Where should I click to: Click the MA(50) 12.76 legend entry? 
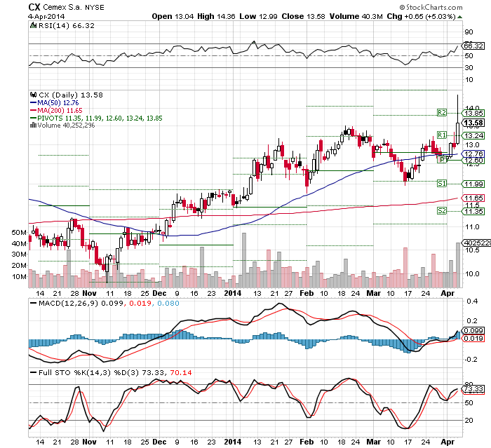click(x=55, y=102)
